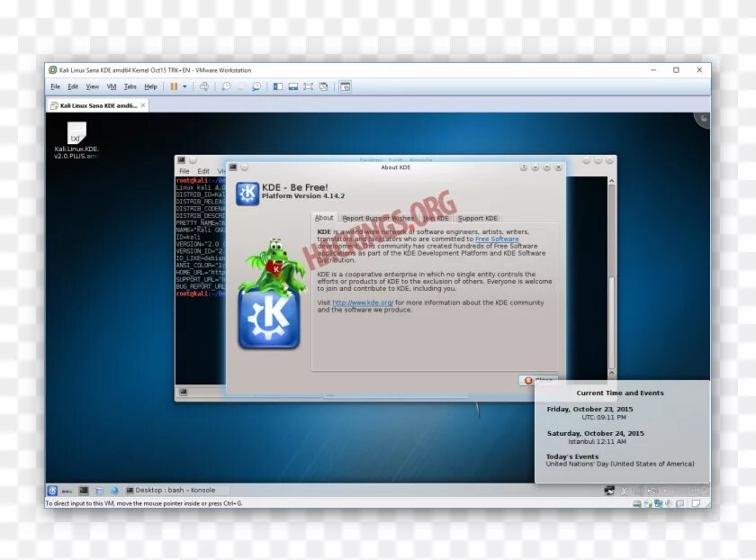Viewport: 756px width, 560px height.
Task: Open the VMware Tabs menu
Action: coord(130,86)
